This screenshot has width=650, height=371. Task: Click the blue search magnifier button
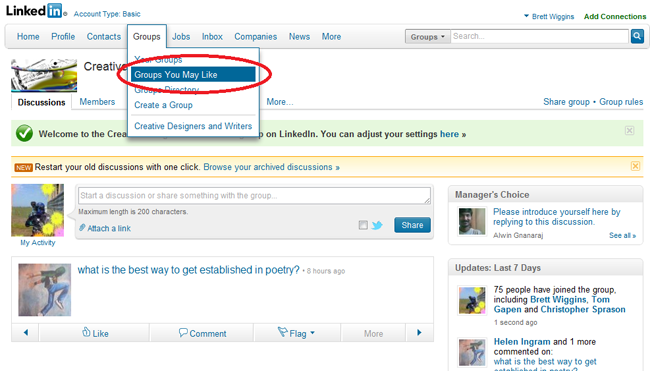click(637, 36)
